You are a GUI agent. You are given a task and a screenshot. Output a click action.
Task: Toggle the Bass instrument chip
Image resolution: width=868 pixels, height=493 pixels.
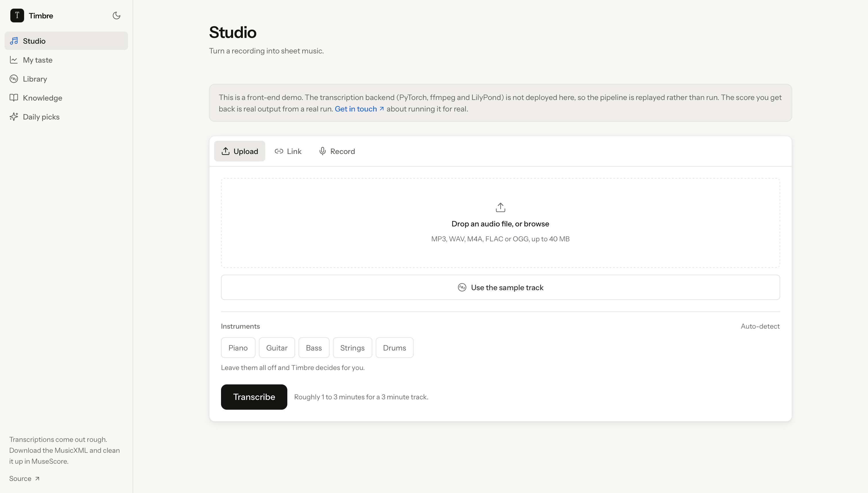314,348
